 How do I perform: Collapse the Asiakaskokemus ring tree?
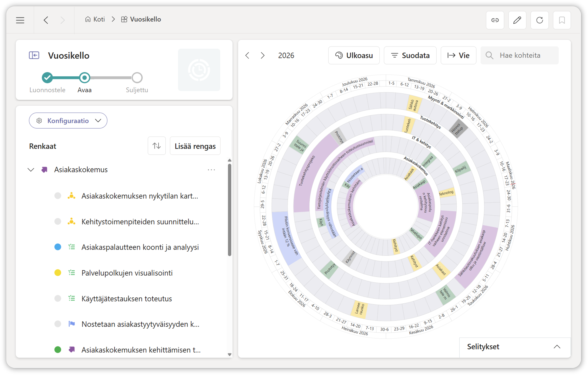(31, 170)
